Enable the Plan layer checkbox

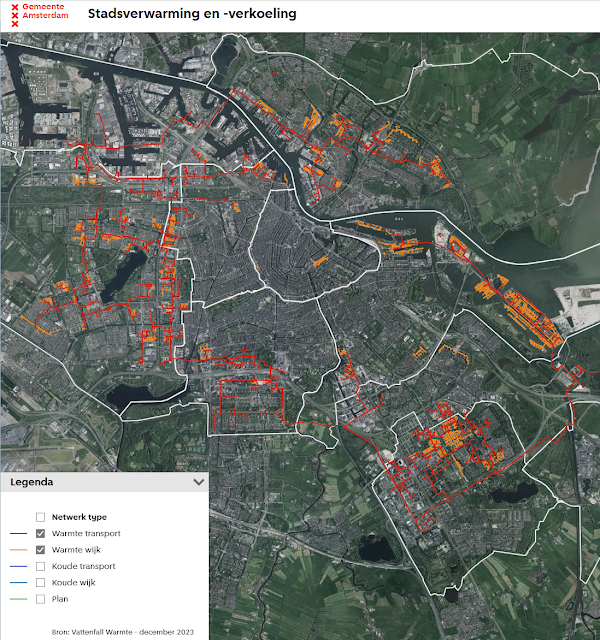pyautogui.click(x=40, y=599)
